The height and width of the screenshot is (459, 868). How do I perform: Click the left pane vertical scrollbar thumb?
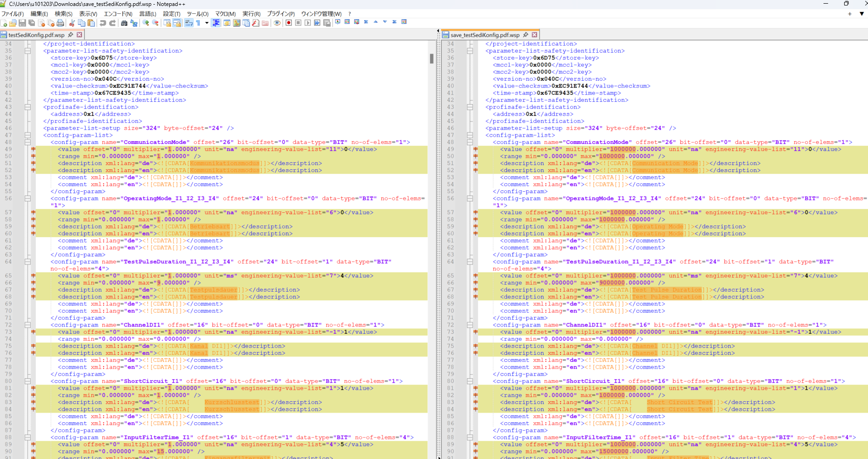click(x=431, y=58)
